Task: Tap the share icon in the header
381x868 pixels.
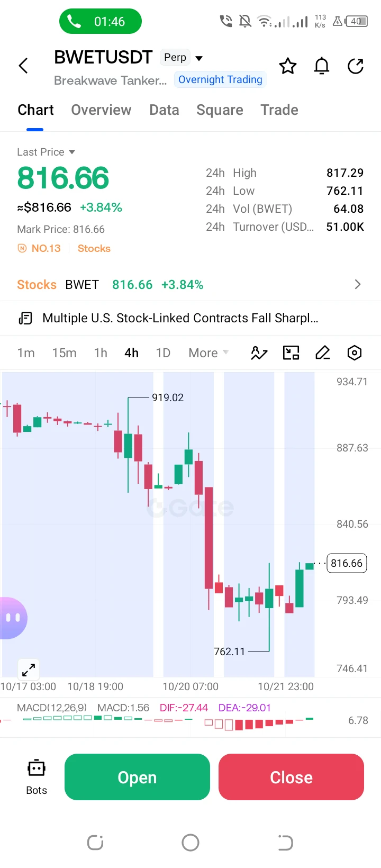Action: (356, 66)
